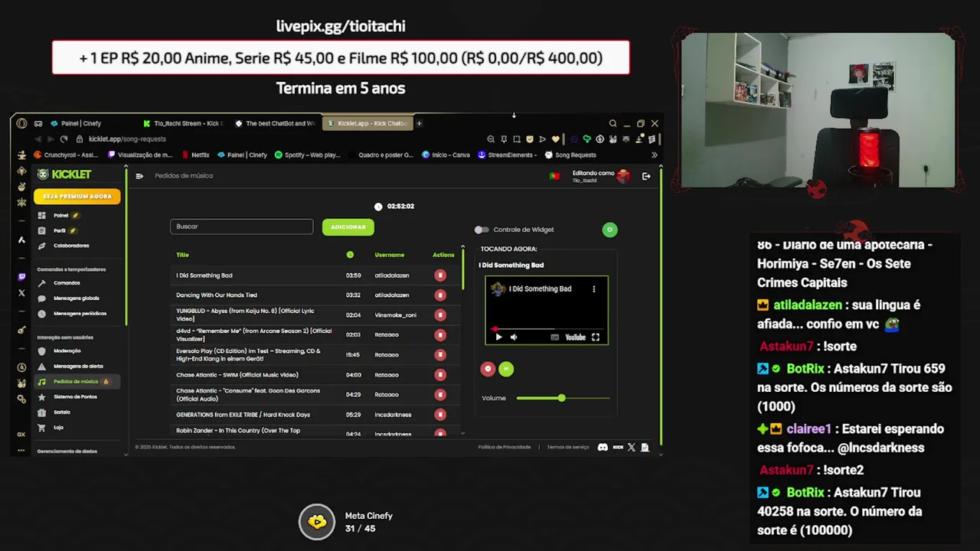Open a new browser tab
The height and width of the screenshot is (551, 980).
click(x=419, y=123)
